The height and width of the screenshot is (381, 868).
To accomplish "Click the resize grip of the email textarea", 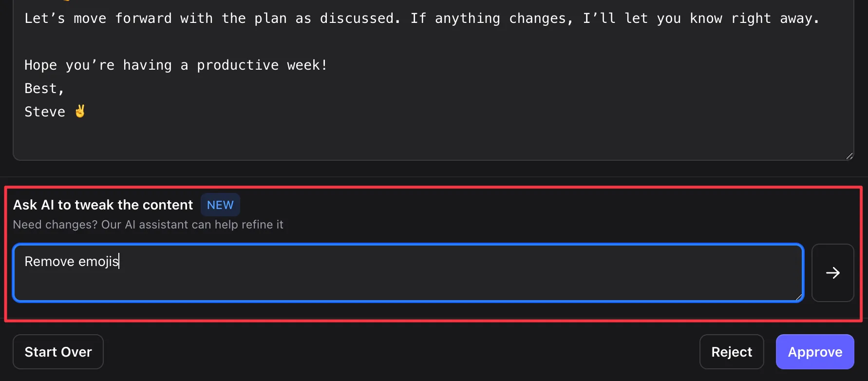I will coord(849,155).
